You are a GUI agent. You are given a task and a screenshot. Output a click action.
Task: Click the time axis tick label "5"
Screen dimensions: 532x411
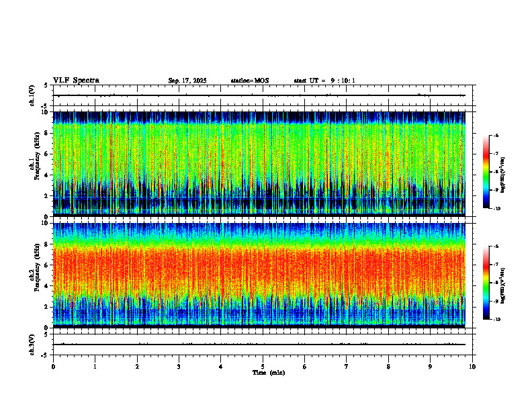click(263, 367)
